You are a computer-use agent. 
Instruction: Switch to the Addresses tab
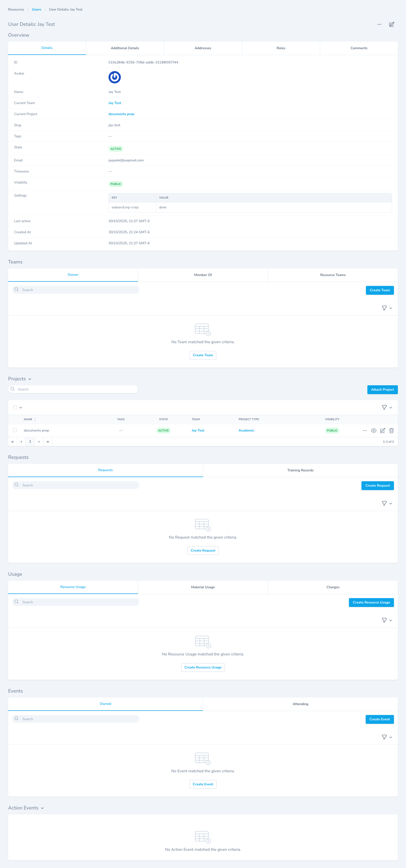point(203,48)
